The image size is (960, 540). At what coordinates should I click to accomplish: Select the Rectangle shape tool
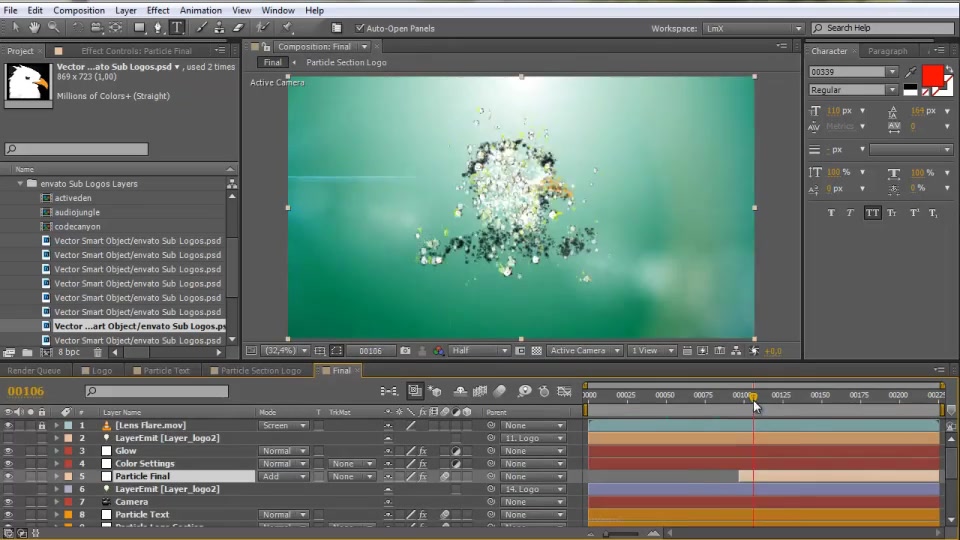[140, 28]
